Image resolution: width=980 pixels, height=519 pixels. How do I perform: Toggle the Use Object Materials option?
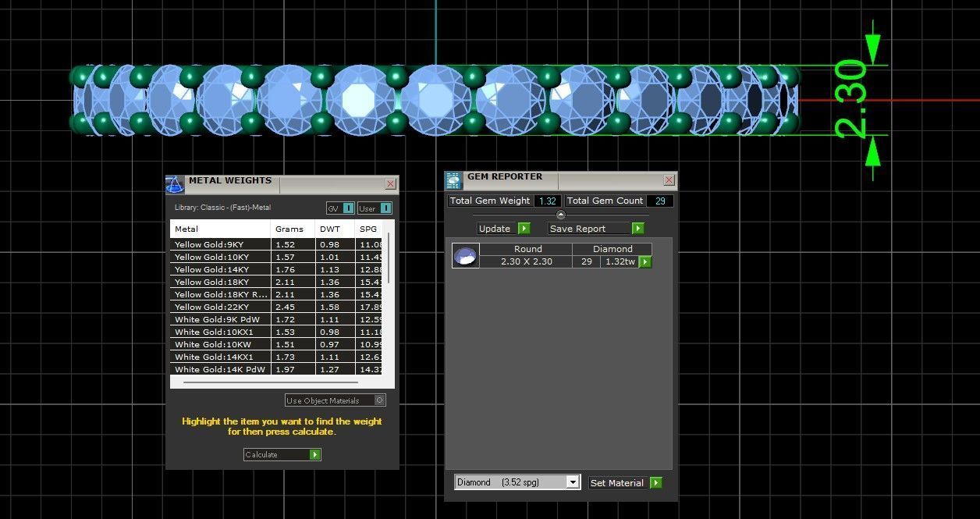coord(336,400)
